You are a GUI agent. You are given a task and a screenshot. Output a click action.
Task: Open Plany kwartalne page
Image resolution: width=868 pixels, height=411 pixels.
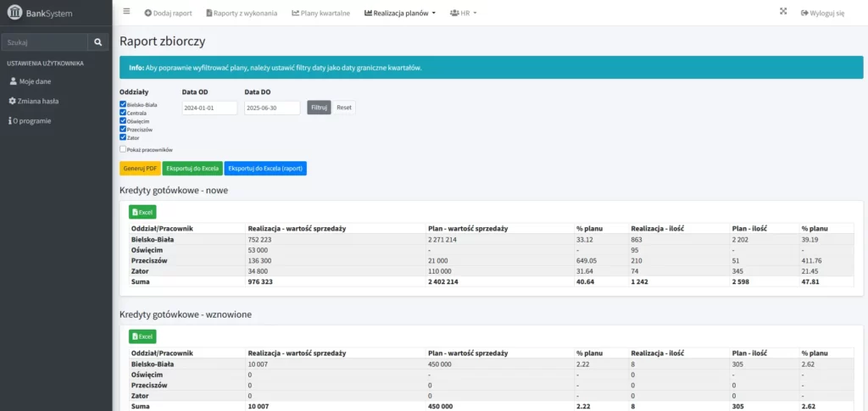point(321,13)
